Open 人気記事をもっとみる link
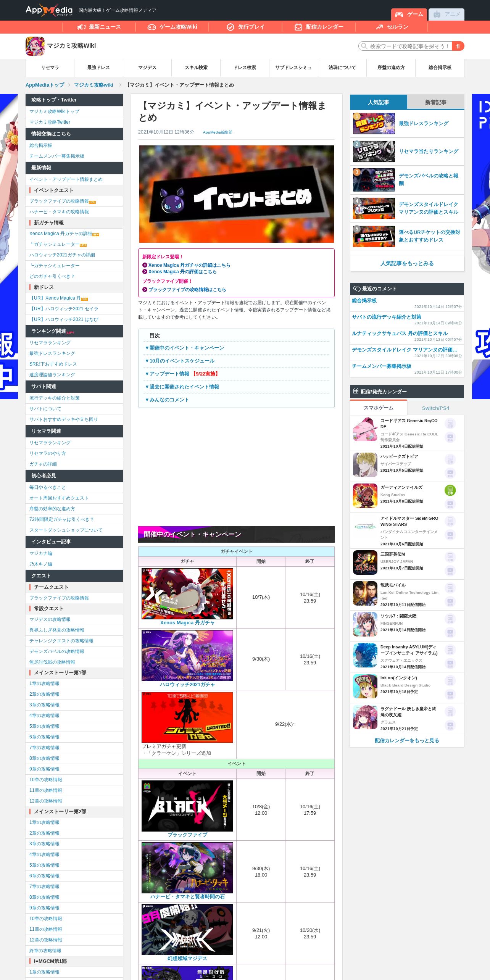Screen dimensions: 490x980 click(x=407, y=263)
